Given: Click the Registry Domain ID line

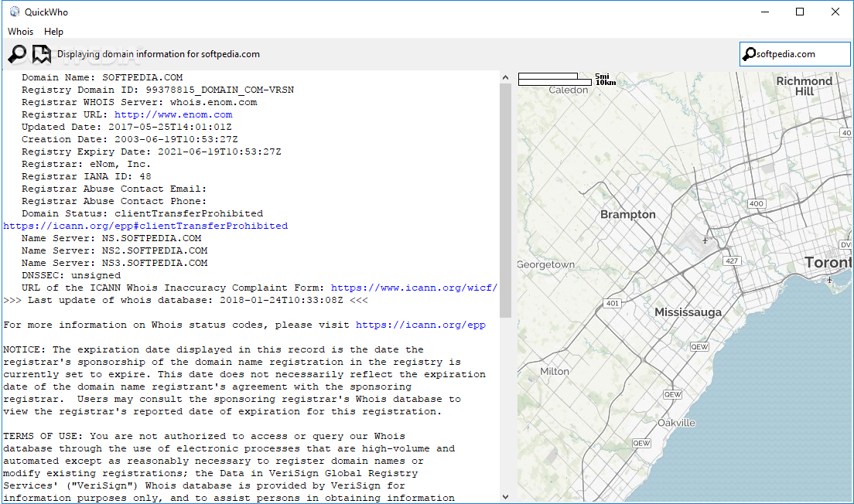Looking at the screenshot, I should (x=157, y=90).
